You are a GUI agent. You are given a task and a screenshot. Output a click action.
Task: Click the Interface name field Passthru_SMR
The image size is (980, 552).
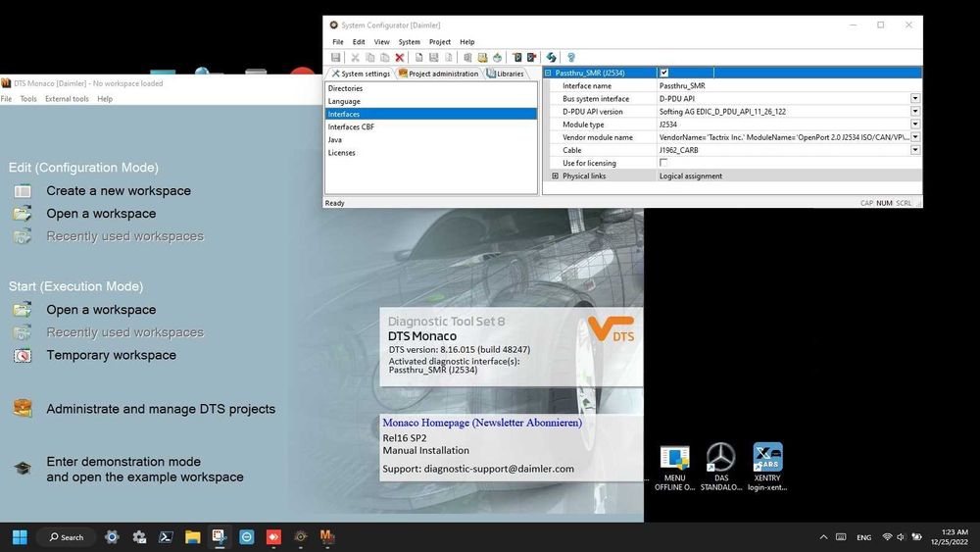pos(789,85)
